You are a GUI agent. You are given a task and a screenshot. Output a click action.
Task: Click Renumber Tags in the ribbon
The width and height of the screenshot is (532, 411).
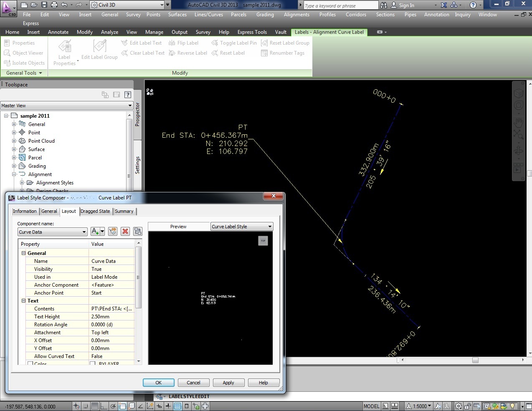click(283, 53)
